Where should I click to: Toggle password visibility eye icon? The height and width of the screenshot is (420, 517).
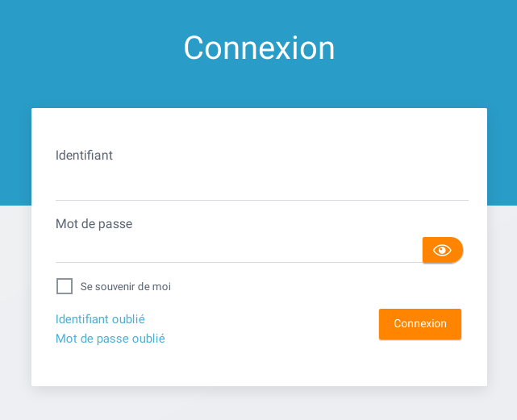(442, 250)
